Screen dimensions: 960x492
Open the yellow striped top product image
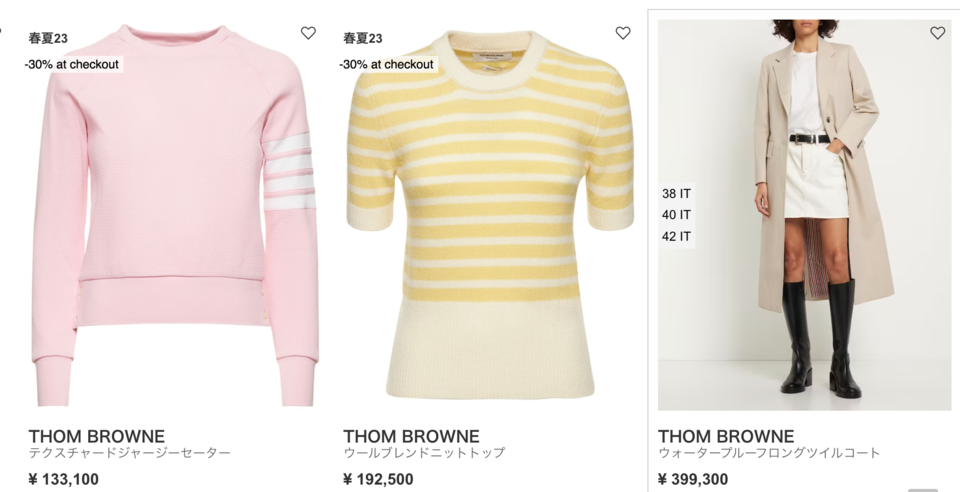click(x=490, y=214)
